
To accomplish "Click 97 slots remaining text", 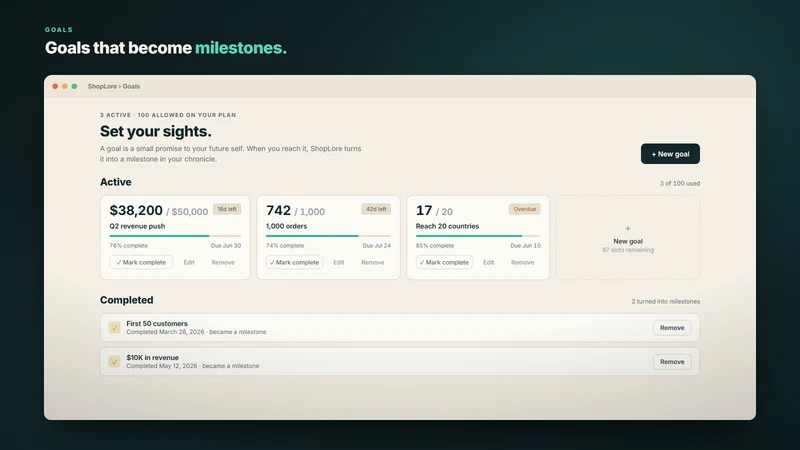I will coord(628,250).
